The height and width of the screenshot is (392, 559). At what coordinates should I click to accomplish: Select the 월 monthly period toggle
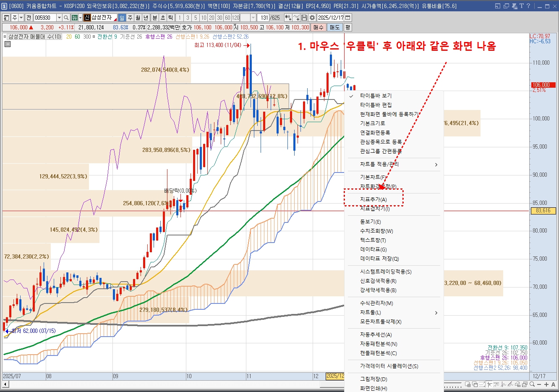click(x=138, y=18)
